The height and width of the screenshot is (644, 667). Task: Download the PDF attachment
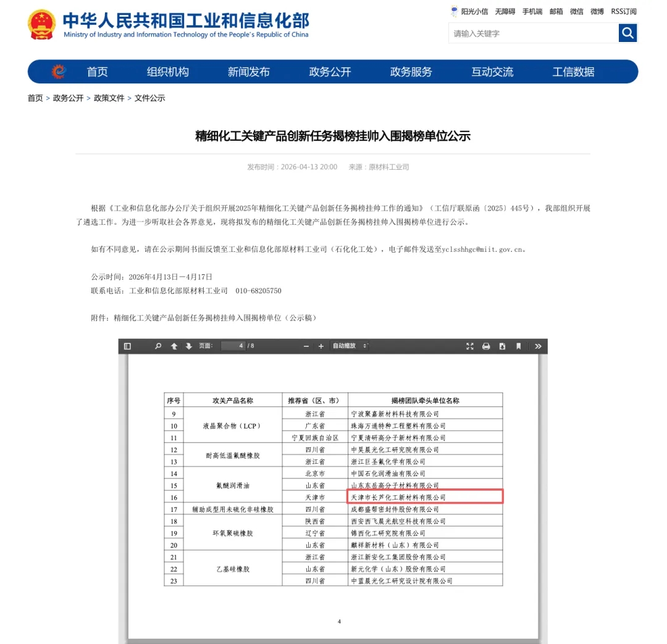[x=502, y=346]
